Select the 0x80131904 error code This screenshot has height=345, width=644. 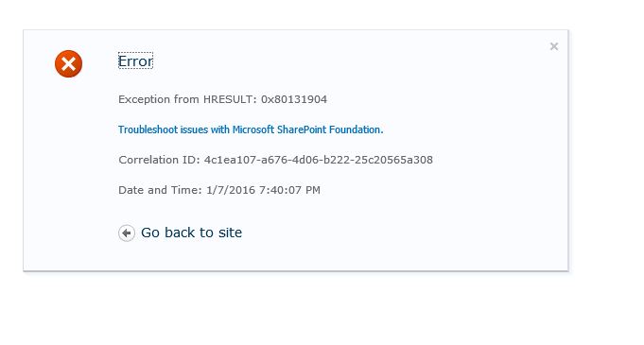pos(294,99)
